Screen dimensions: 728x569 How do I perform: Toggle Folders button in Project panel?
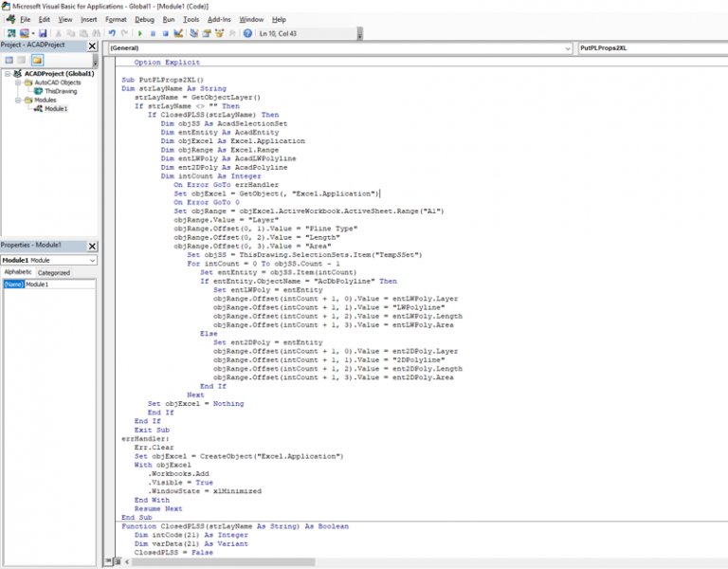37,60
